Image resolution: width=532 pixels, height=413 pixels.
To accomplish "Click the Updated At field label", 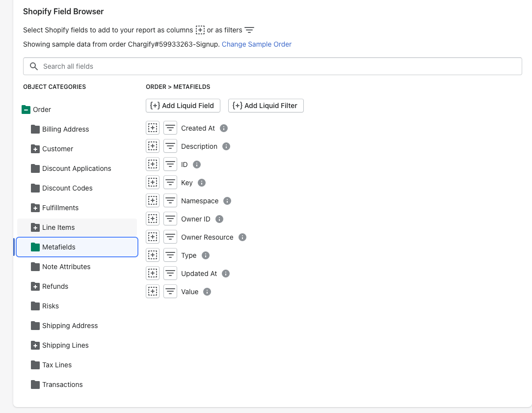I will pyautogui.click(x=199, y=274).
